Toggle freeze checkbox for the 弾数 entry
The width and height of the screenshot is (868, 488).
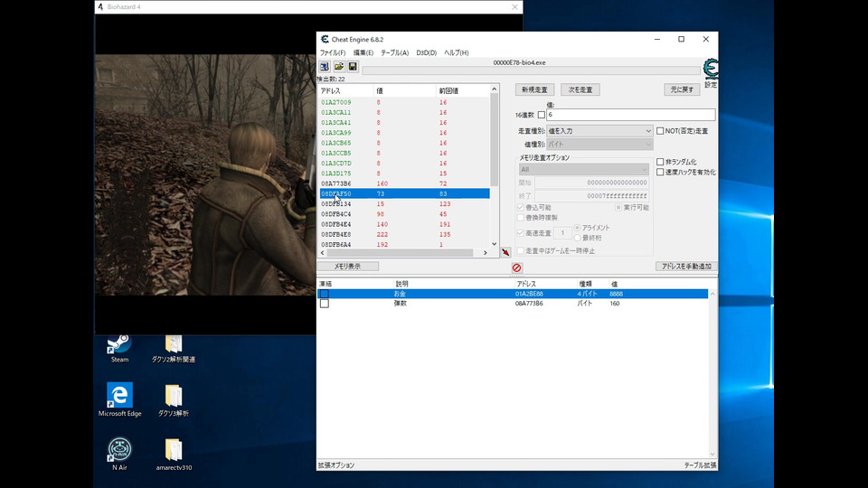(x=325, y=304)
